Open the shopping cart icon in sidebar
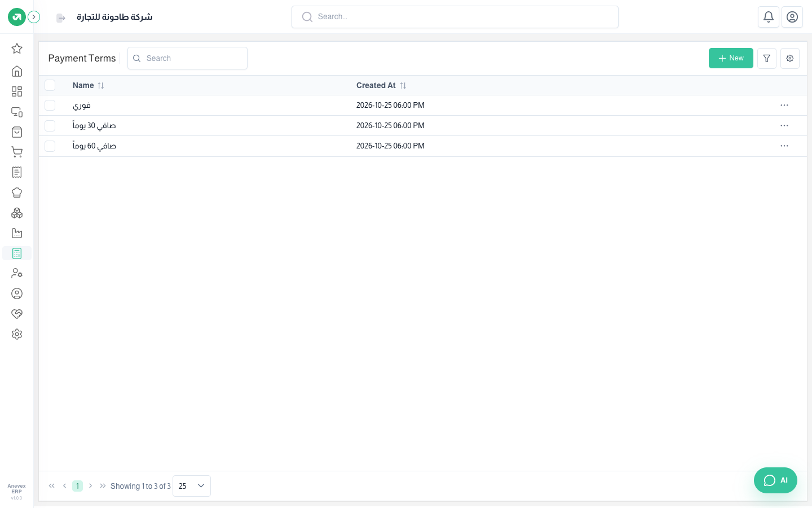Viewport: 812px width, 508px height. (17, 152)
